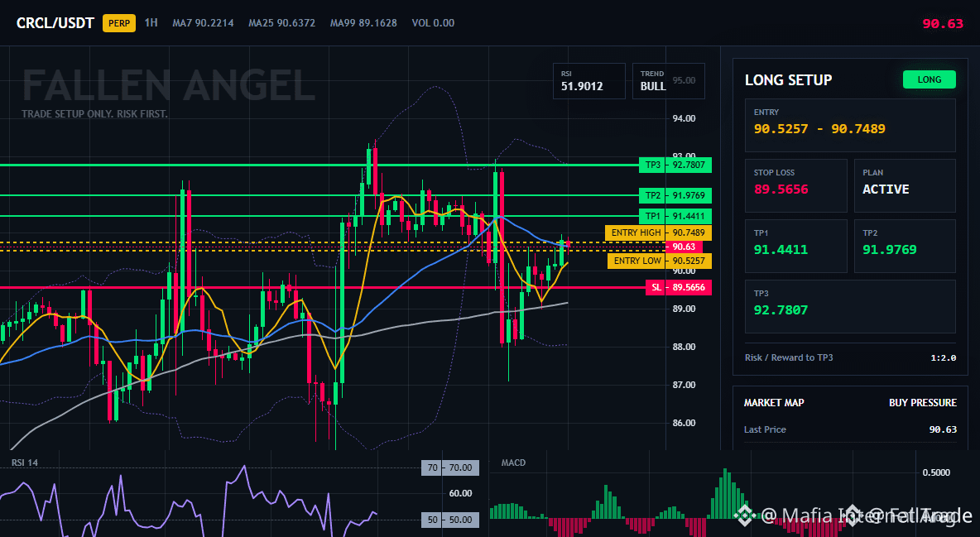Click the ENTRY LOW 90.5257 chart label
The image size is (980, 537).
(x=660, y=261)
